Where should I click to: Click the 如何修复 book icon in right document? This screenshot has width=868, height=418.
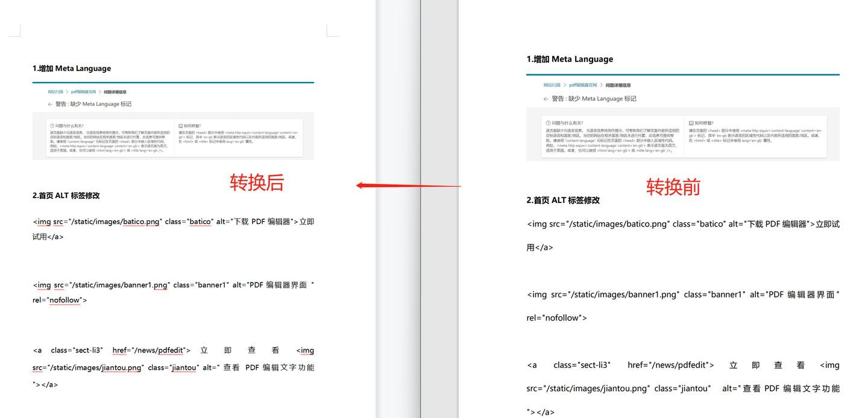point(692,123)
